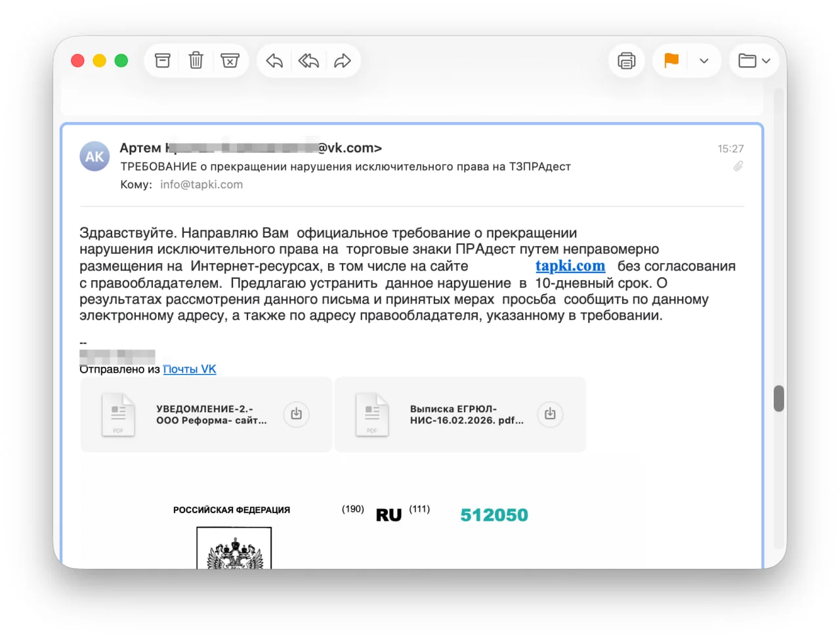Download the УВЕДОМЛЕНИЕ-2 PDF attachment

pyautogui.click(x=296, y=414)
